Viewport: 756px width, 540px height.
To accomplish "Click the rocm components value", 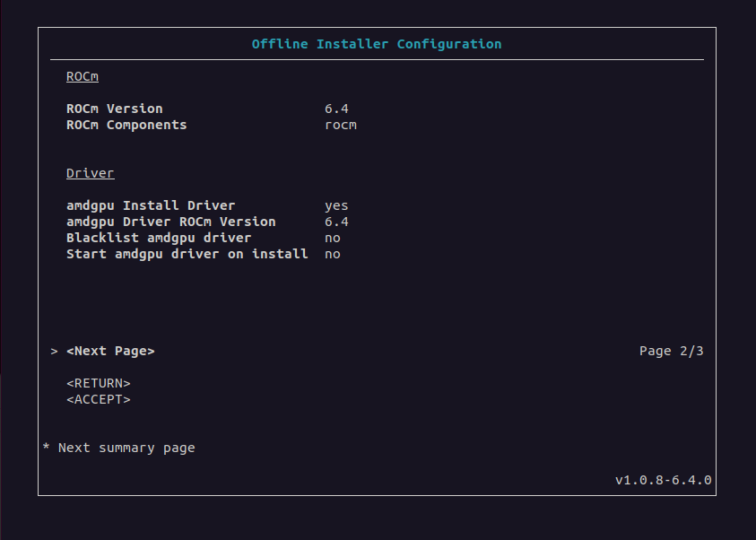I will click(x=341, y=125).
